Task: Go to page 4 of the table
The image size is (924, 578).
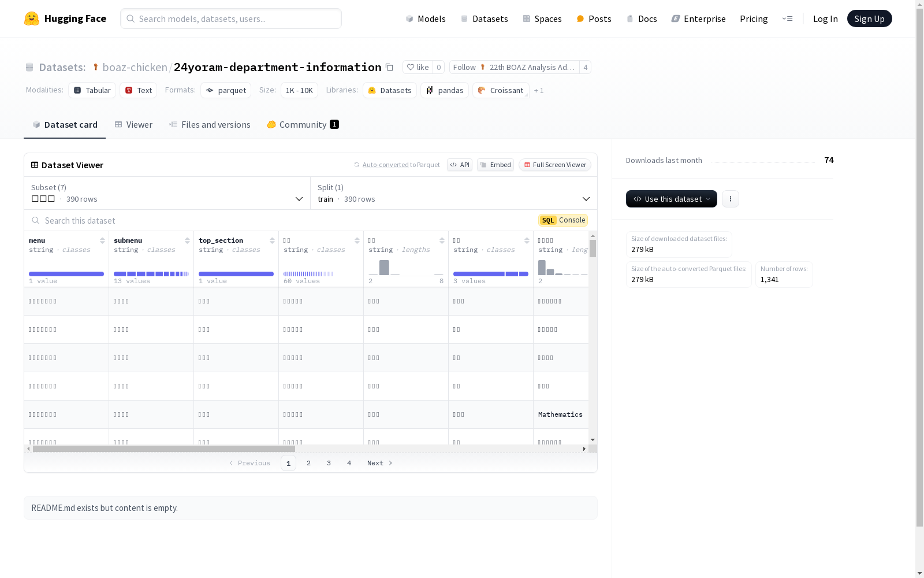Action: [349, 463]
